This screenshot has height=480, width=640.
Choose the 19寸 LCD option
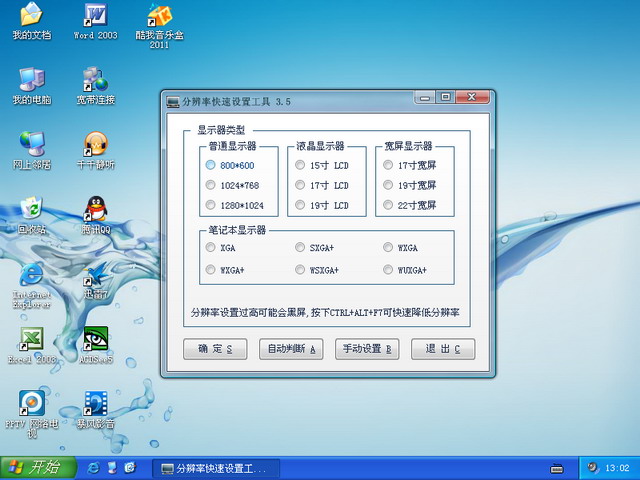(x=322, y=205)
